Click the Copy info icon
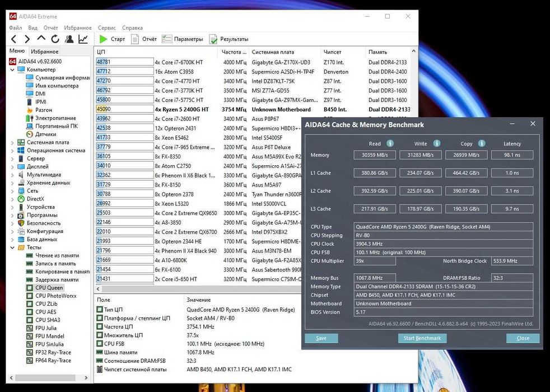This screenshot has width=550, height=392. click(482, 143)
